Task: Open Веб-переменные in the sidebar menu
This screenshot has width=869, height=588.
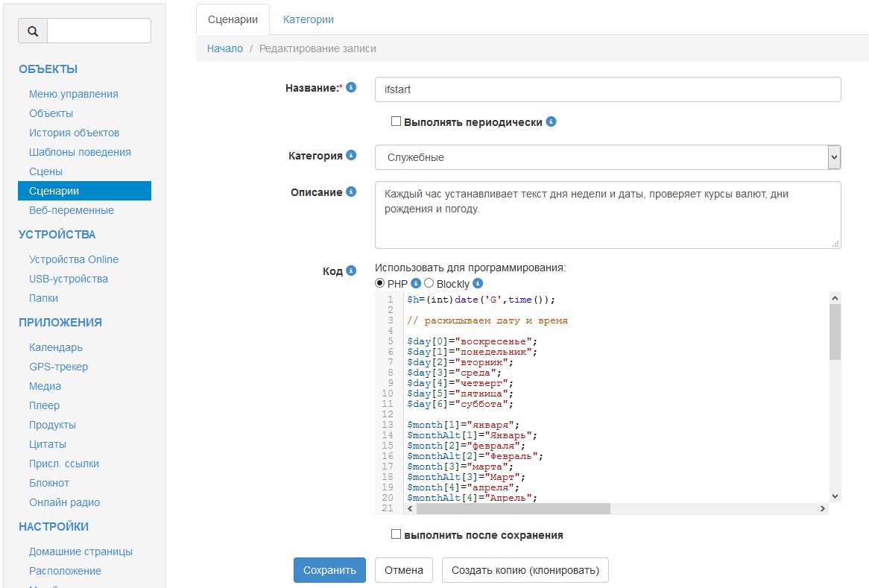Action: point(71,210)
